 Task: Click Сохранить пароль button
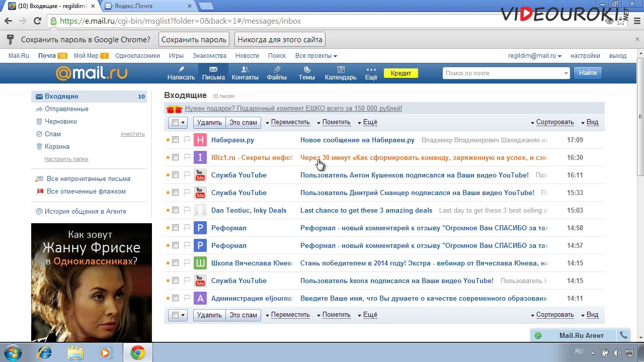pyautogui.click(x=194, y=40)
